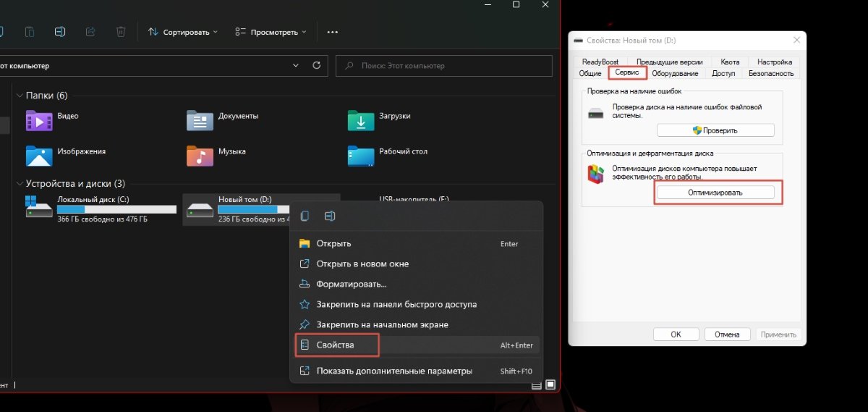
Task: Switch to Настройка tab
Action: 775,62
